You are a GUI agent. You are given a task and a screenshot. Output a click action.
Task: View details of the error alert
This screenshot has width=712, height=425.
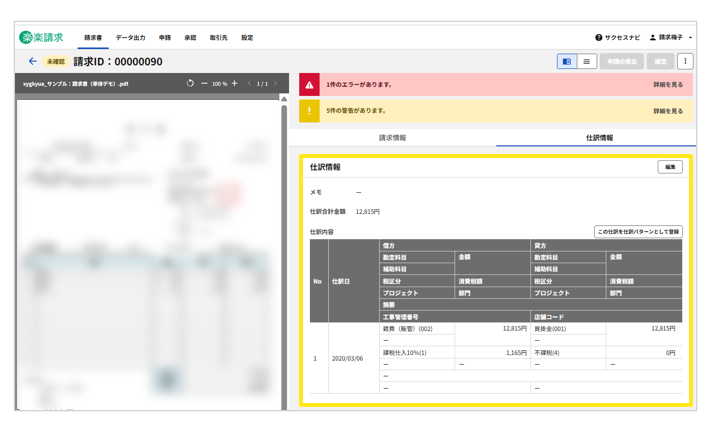668,85
